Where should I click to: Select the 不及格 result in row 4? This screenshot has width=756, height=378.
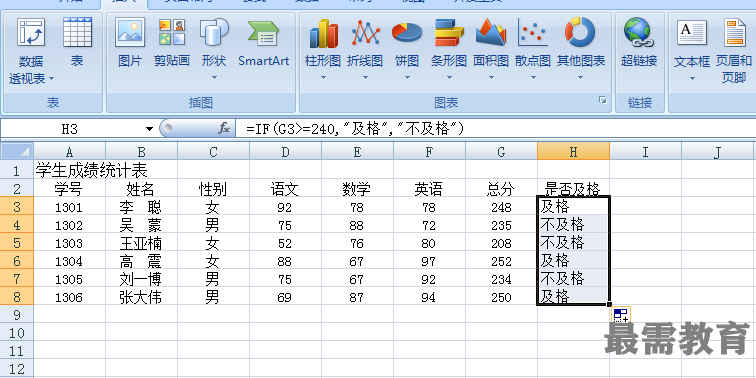573,224
